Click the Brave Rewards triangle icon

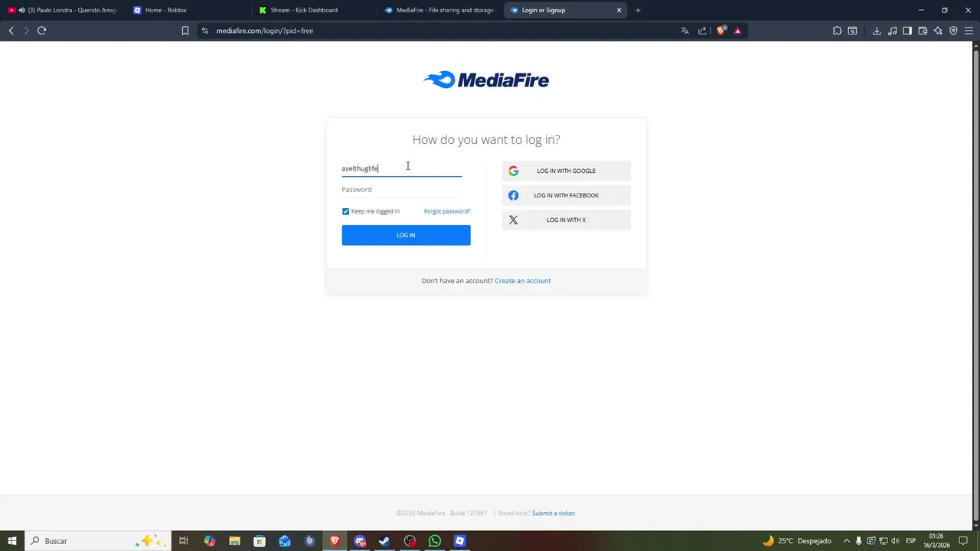[x=737, y=31]
